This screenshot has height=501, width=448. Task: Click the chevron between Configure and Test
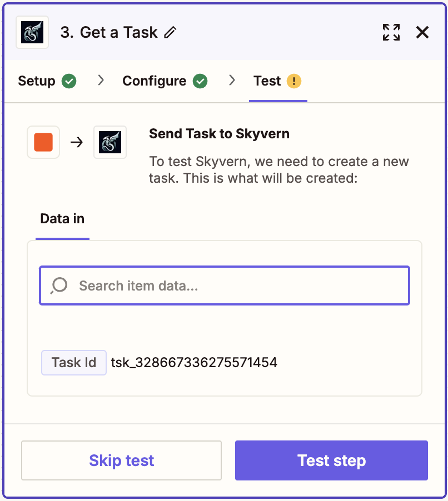pyautogui.click(x=232, y=81)
